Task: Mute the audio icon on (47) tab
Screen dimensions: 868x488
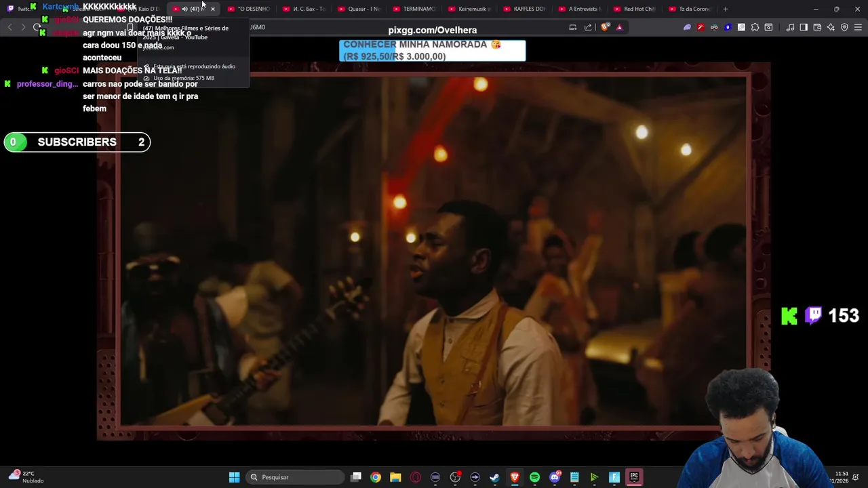Action: tap(185, 9)
